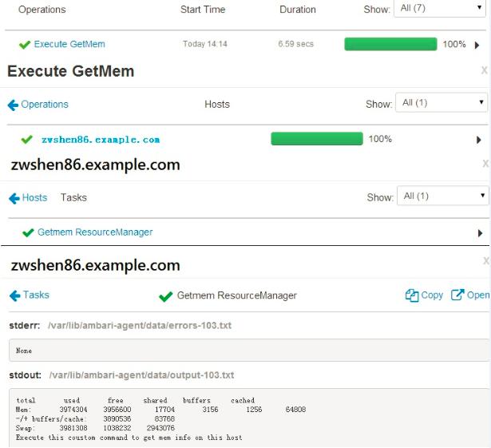Expand the Getmem ResourceManager task row arrow
Screen dimensions: 491x448
pyautogui.click(x=480, y=233)
